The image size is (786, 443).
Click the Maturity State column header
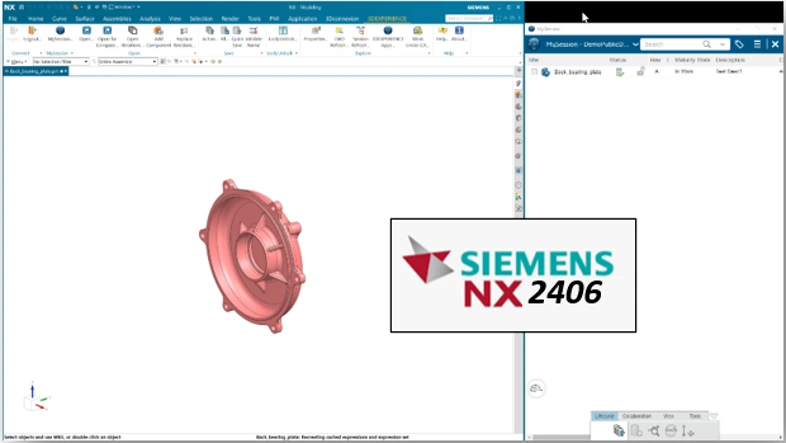692,60
